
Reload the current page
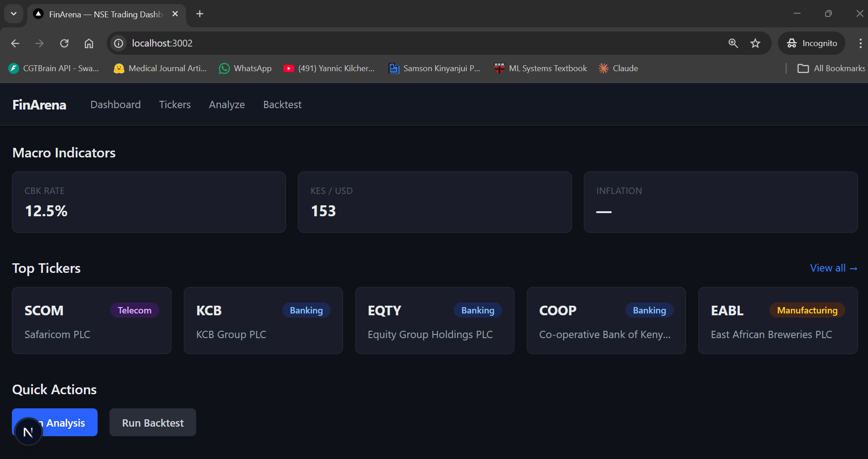click(64, 43)
